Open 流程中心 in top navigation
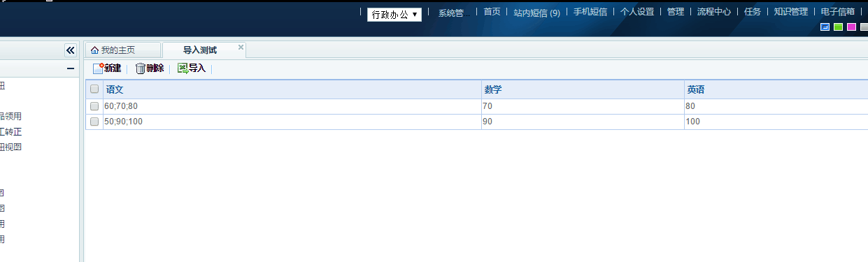868x262 pixels. (x=714, y=12)
